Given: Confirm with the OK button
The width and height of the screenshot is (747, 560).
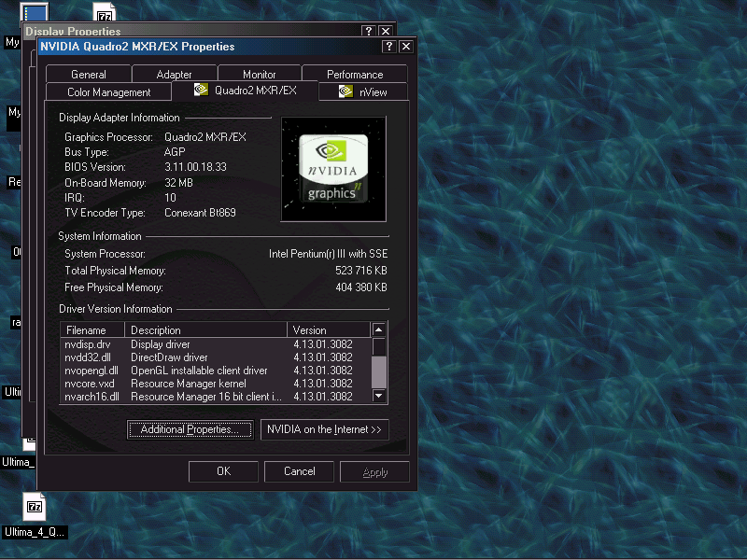Looking at the screenshot, I should click(223, 471).
